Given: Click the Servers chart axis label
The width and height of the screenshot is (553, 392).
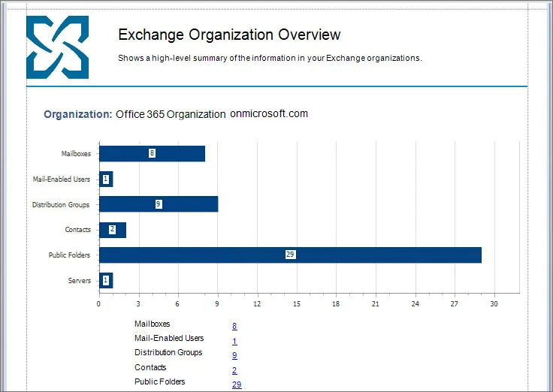Looking at the screenshot, I should click(x=80, y=281).
